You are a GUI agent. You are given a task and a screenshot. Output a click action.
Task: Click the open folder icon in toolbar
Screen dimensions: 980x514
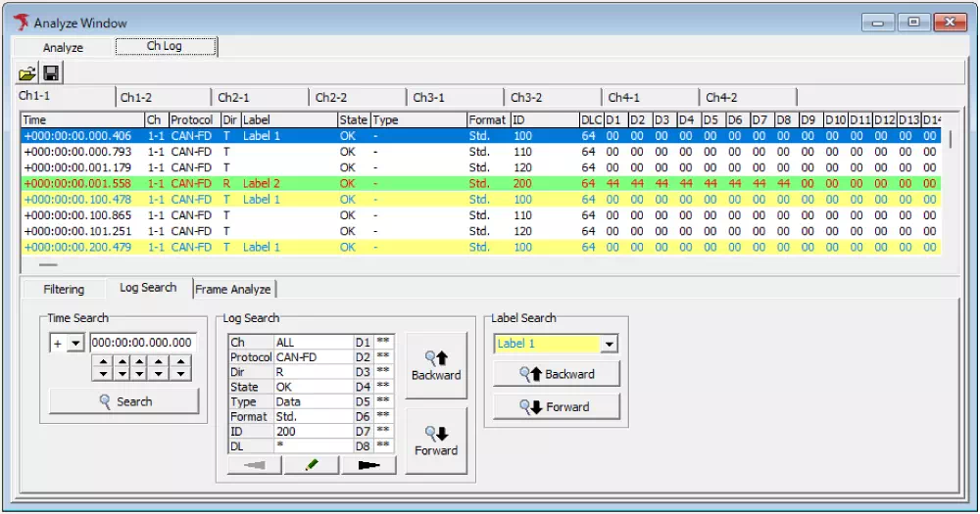(x=27, y=73)
